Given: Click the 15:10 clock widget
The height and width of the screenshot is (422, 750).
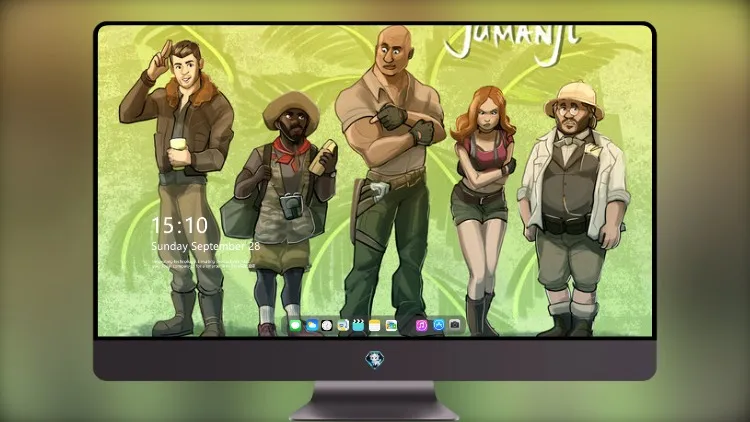Looking at the screenshot, I should (180, 225).
